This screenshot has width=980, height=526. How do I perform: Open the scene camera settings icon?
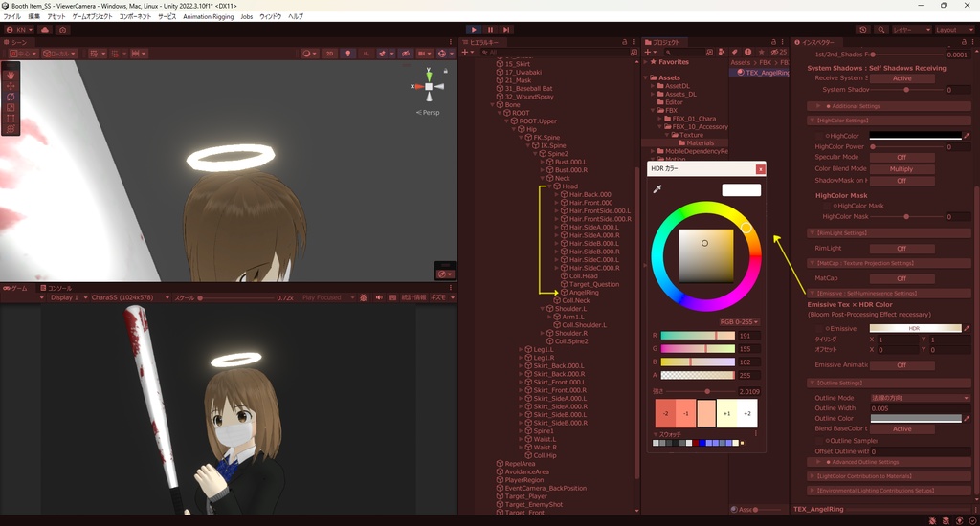coord(424,54)
